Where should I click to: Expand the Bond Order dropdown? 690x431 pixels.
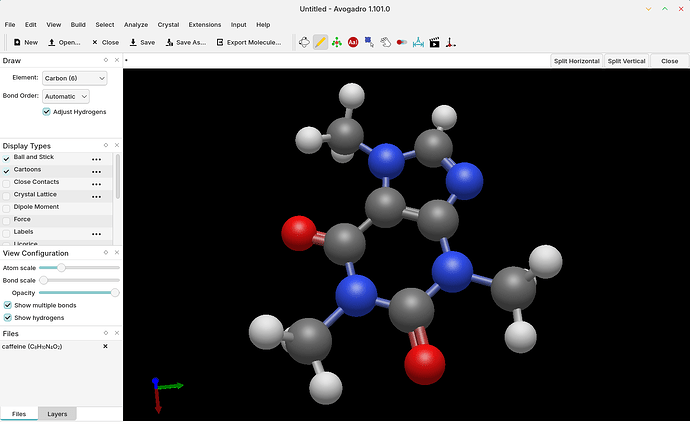66,96
